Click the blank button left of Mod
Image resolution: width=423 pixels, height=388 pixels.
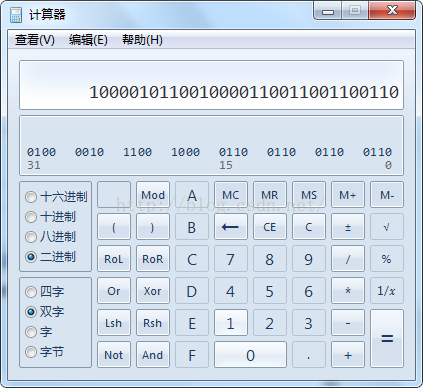[x=114, y=195]
